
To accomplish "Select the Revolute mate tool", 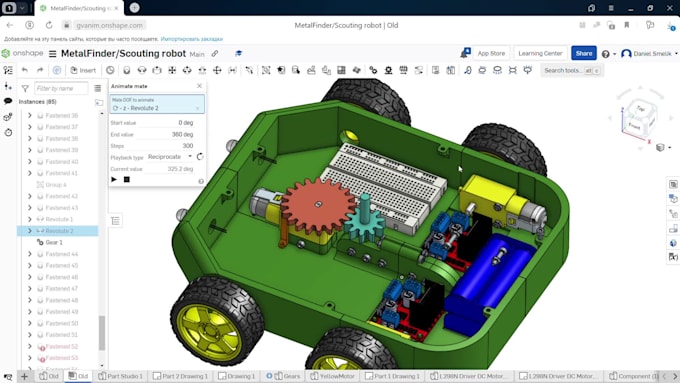I will (x=142, y=70).
